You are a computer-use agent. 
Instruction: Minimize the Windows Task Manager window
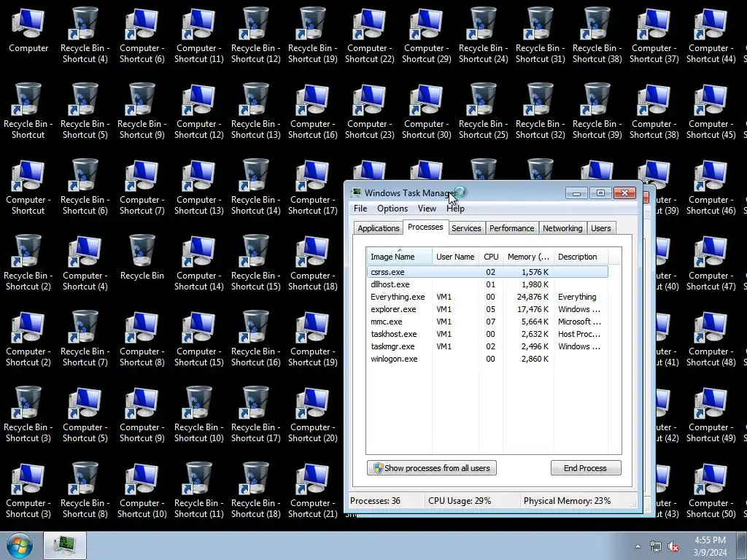[x=576, y=192]
